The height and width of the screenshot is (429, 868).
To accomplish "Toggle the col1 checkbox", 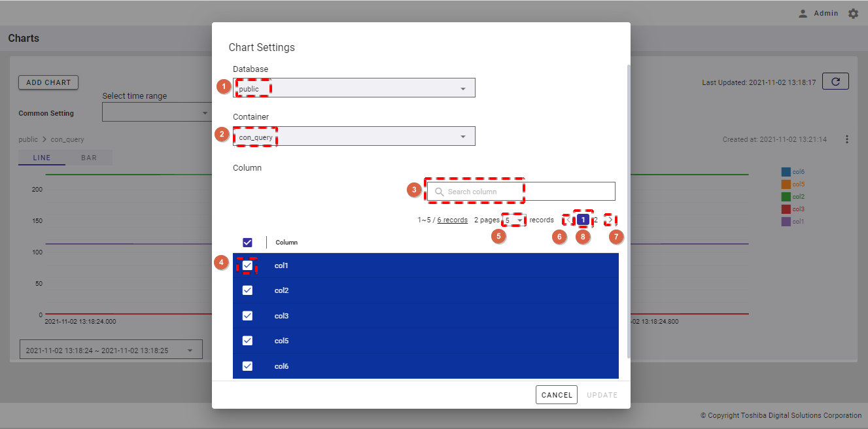I will (x=247, y=266).
